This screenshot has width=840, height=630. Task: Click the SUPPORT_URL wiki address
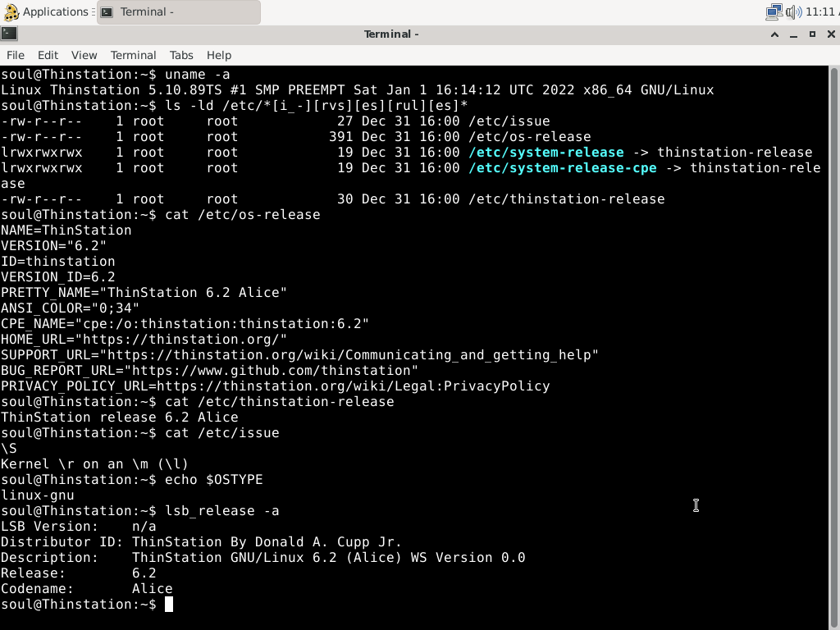[x=349, y=354]
